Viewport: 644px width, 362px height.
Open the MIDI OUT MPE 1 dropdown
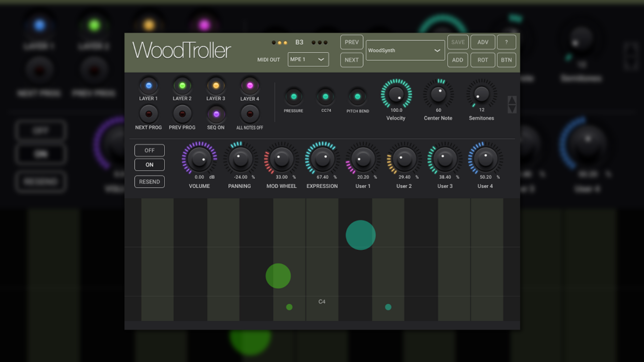(308, 59)
